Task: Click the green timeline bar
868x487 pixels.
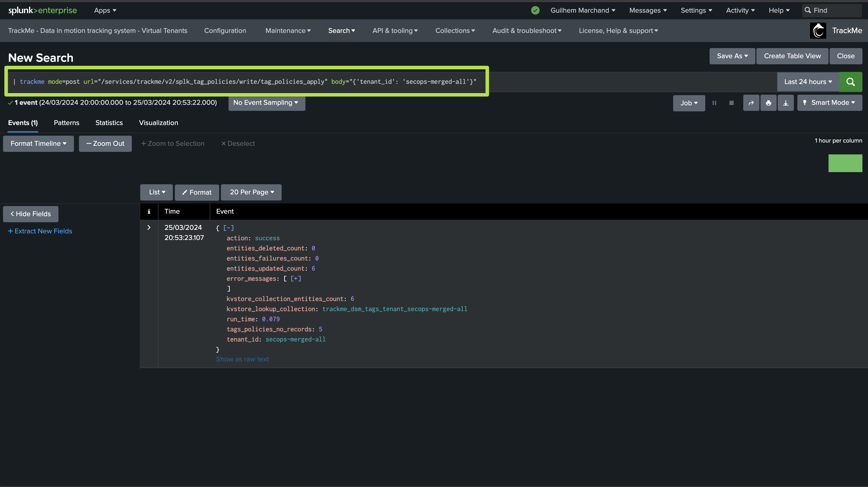Action: (x=845, y=164)
